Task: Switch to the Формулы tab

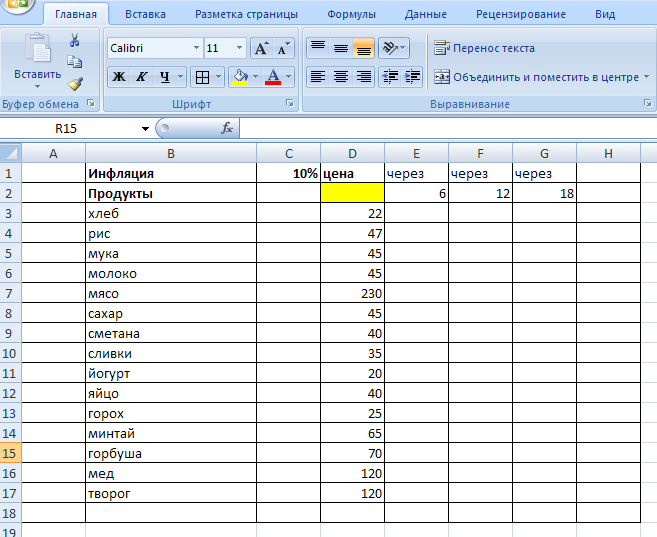Action: (x=351, y=15)
